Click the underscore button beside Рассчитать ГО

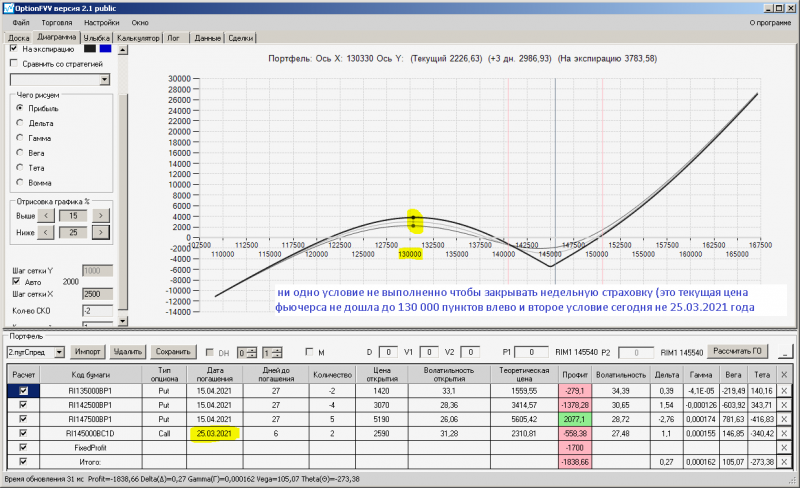click(786, 352)
